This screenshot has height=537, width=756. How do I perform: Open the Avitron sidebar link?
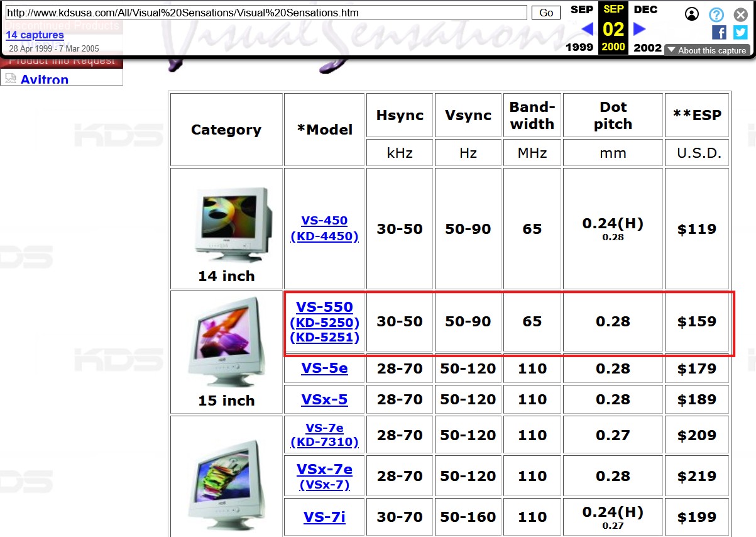click(x=44, y=79)
